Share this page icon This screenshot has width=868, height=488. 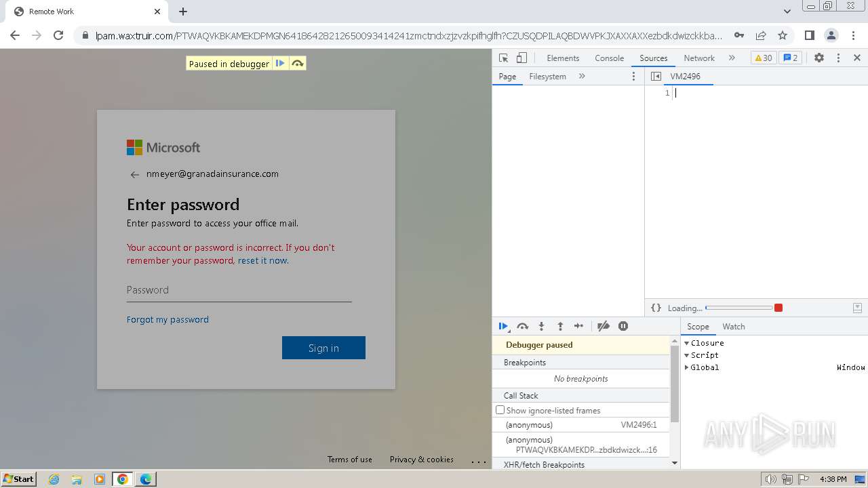click(x=761, y=35)
